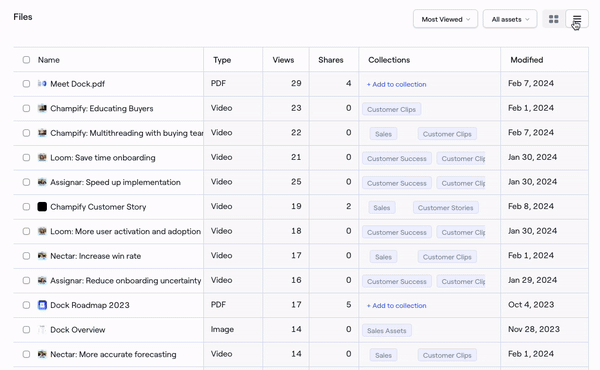Viewport: 600px width, 370px height.
Task: Switch to list view icon
Action: tap(577, 19)
